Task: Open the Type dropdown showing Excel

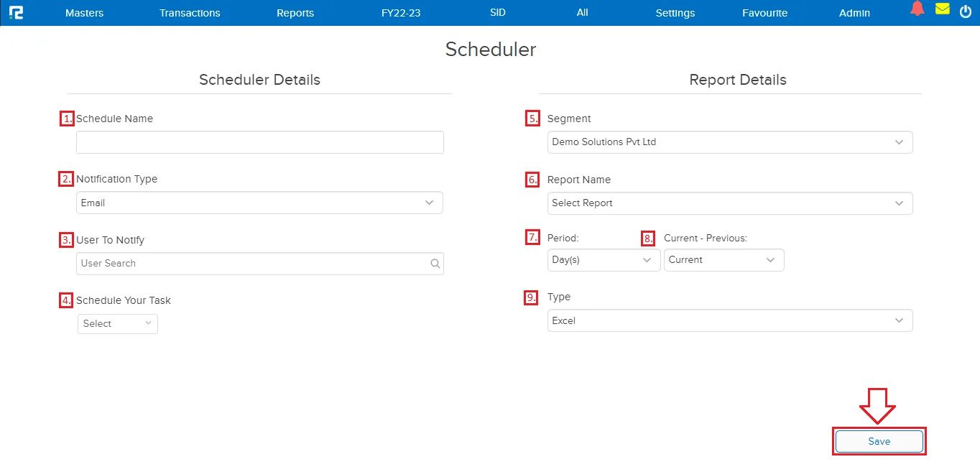Action: pyautogui.click(x=899, y=320)
